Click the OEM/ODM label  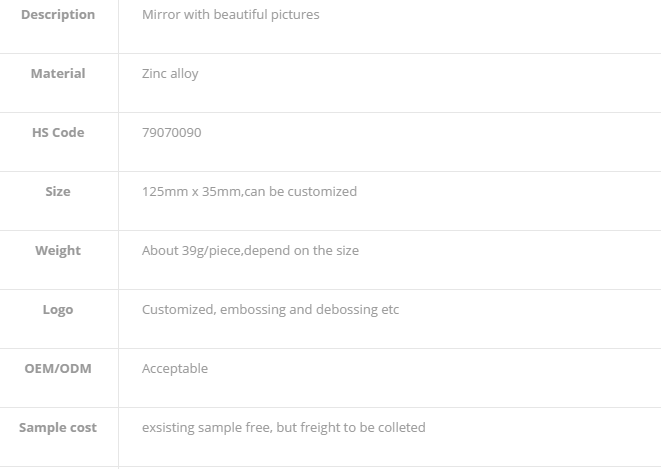click(58, 368)
